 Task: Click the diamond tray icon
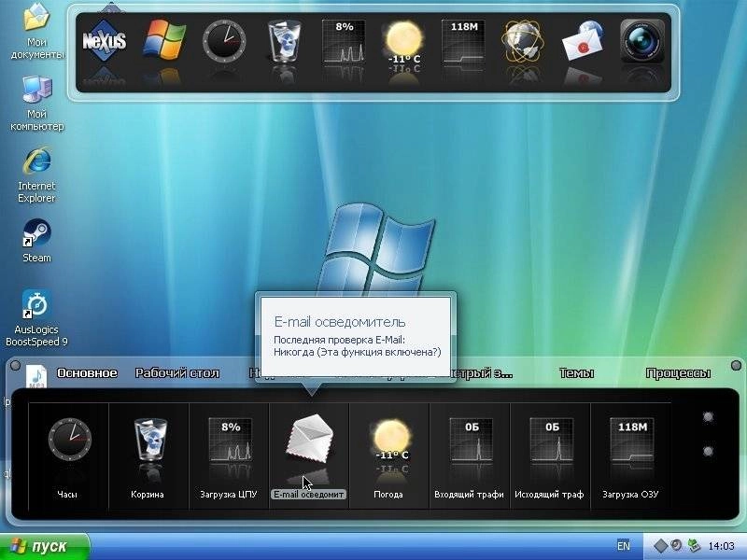click(661, 546)
